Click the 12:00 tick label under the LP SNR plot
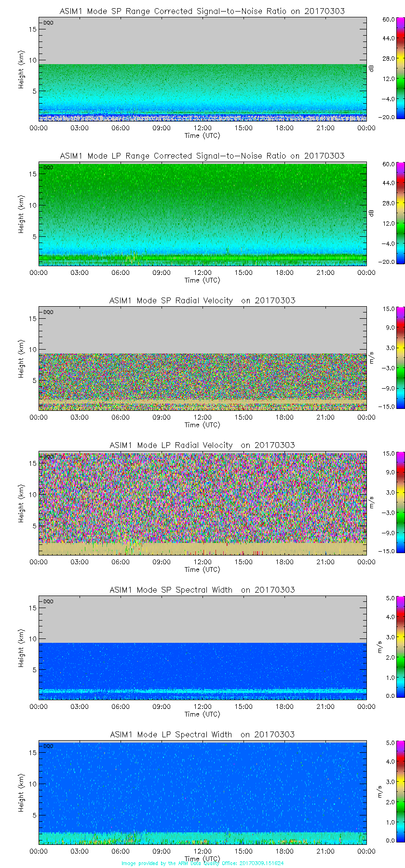The height and width of the screenshot is (868, 405). pyautogui.click(x=202, y=272)
